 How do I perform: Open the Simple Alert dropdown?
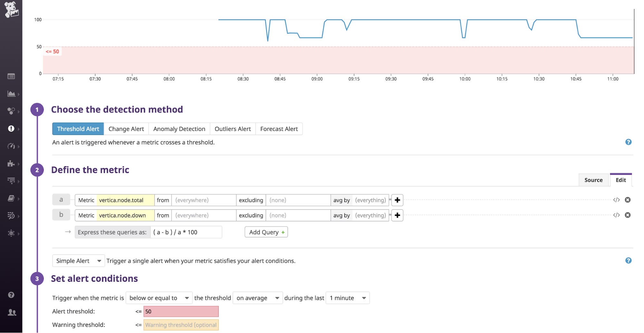tap(78, 261)
